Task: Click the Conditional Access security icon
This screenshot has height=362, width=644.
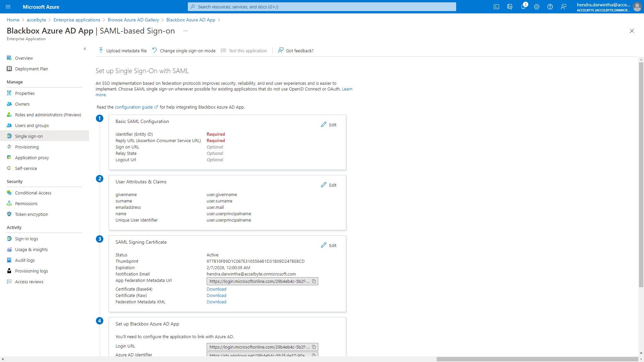Action: (x=9, y=192)
